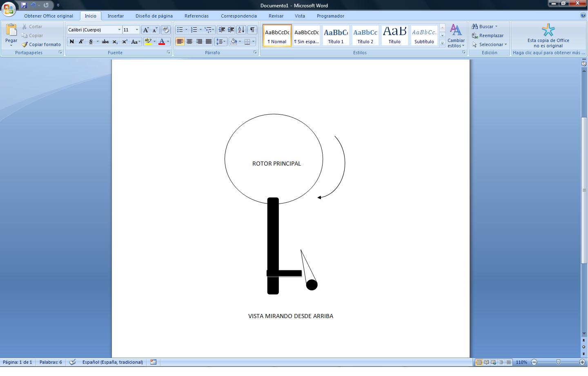Click the show paragraph marks icon
The width and height of the screenshot is (588, 376).
pos(252,30)
